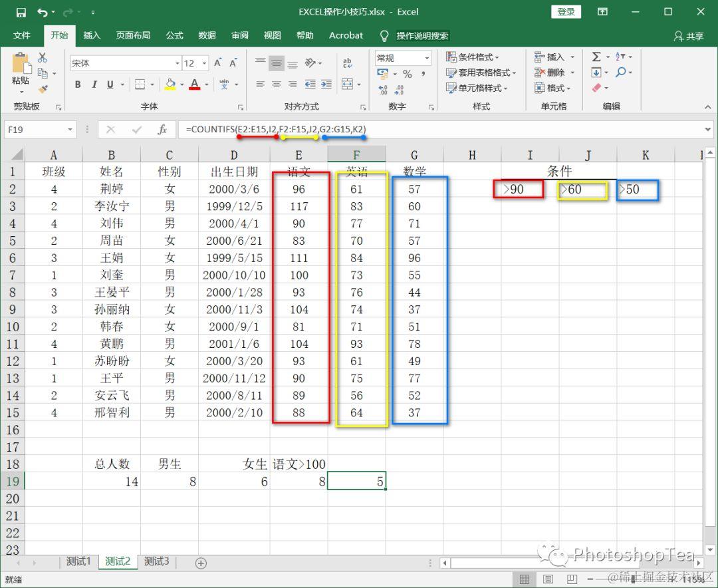Switch to the 数据 Data ribbon tab

pos(207,35)
